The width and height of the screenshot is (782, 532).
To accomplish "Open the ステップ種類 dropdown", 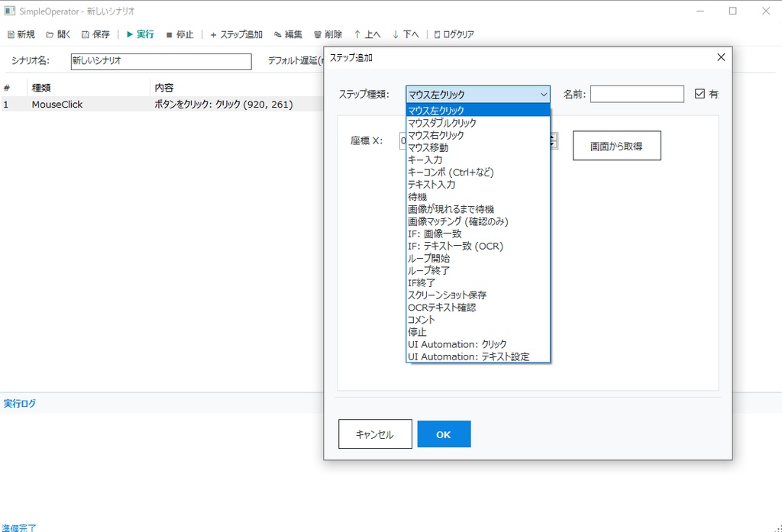I will click(543, 94).
